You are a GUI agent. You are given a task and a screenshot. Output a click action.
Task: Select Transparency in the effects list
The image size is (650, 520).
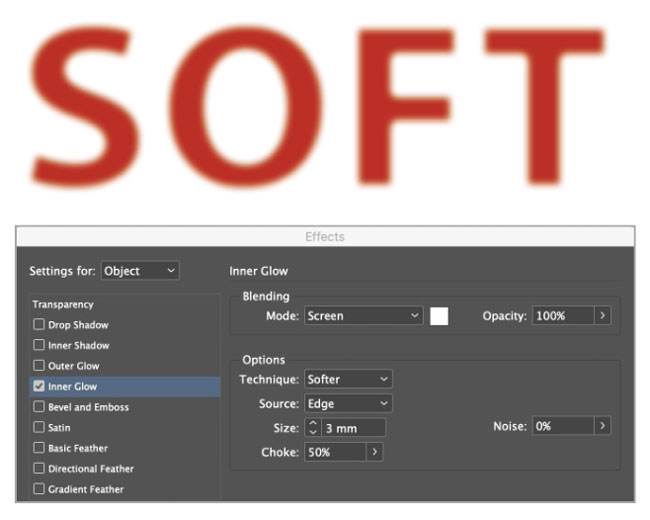[x=63, y=304]
